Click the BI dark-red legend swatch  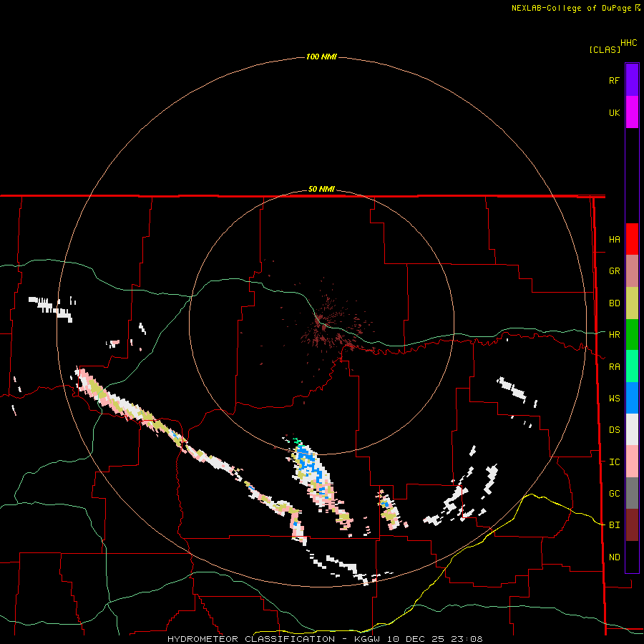pyautogui.click(x=632, y=525)
